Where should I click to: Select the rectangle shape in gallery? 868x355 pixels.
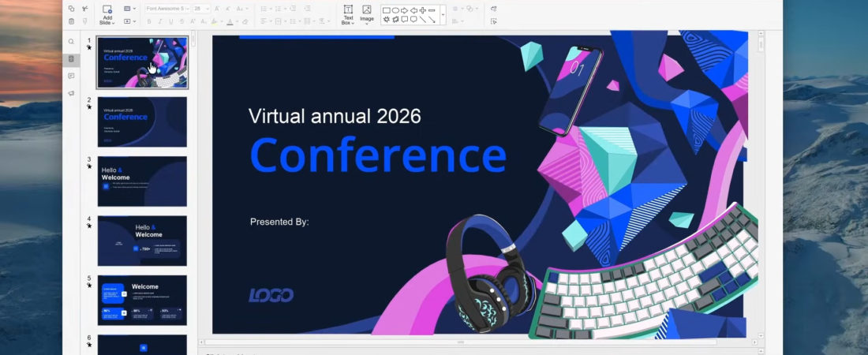[387, 10]
